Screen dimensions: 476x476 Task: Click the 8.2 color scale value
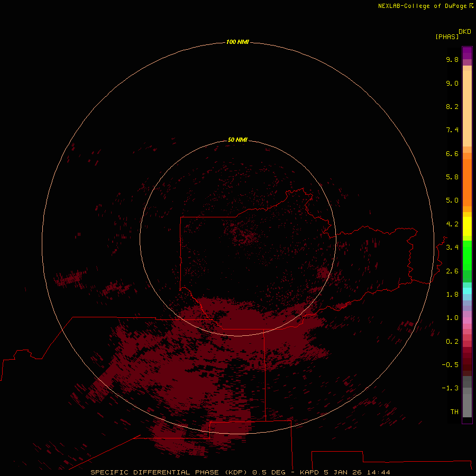point(452,106)
